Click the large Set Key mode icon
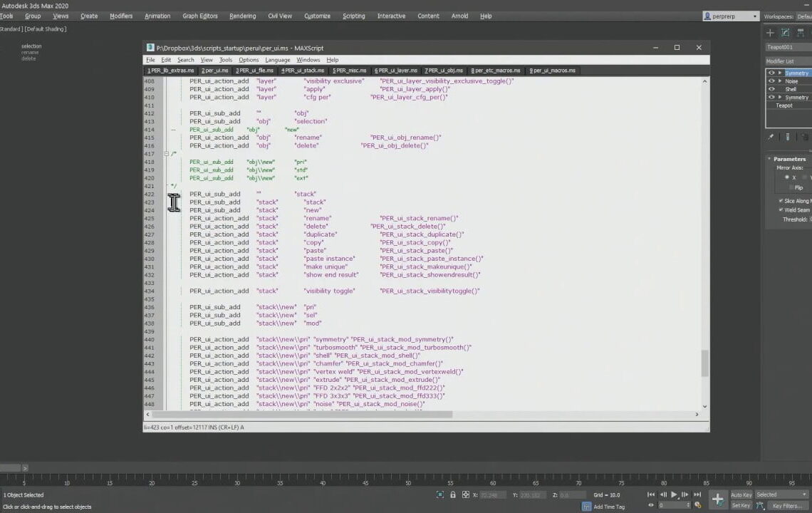The height and width of the screenshot is (513, 812). click(717, 498)
